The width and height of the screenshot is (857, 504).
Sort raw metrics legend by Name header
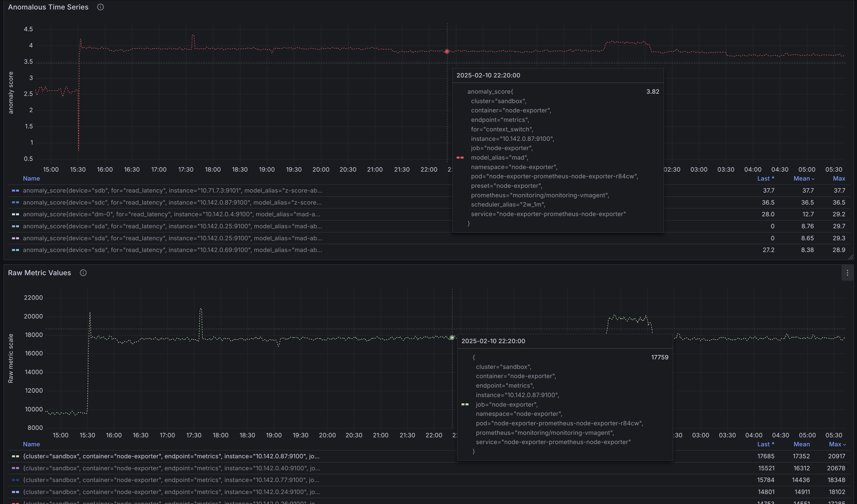(31, 445)
